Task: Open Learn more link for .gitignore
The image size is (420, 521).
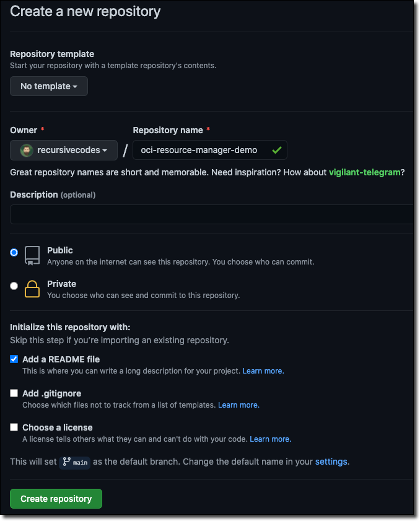Action: (x=238, y=405)
